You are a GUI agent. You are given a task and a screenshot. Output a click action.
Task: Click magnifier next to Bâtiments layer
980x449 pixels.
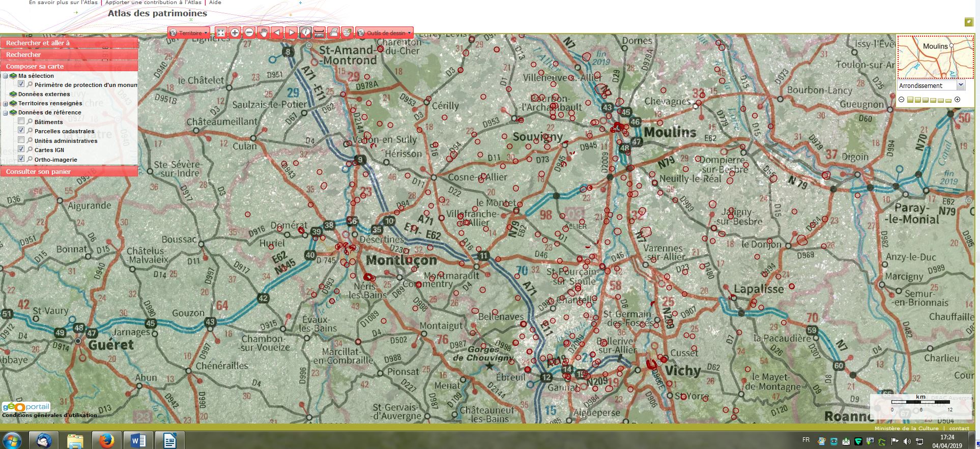pos(30,122)
